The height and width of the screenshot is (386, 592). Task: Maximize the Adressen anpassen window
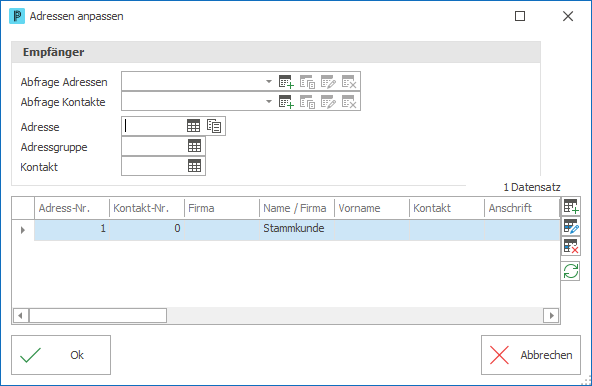tap(520, 16)
